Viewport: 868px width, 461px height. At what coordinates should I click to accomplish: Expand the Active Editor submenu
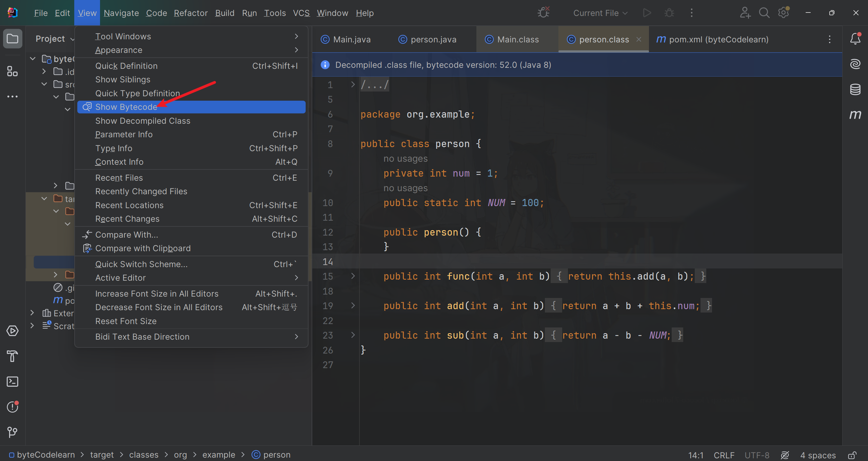coord(192,278)
